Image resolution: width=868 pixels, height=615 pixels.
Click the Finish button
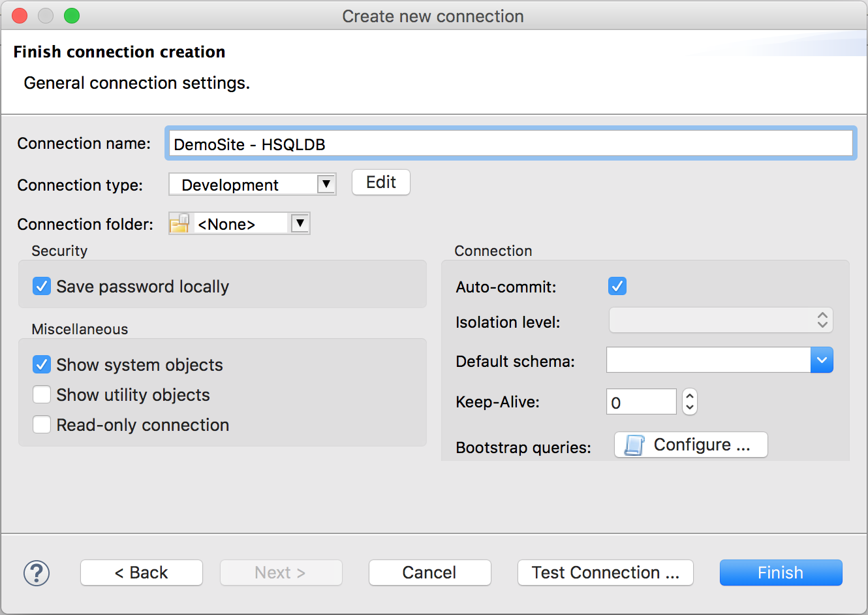tap(781, 573)
